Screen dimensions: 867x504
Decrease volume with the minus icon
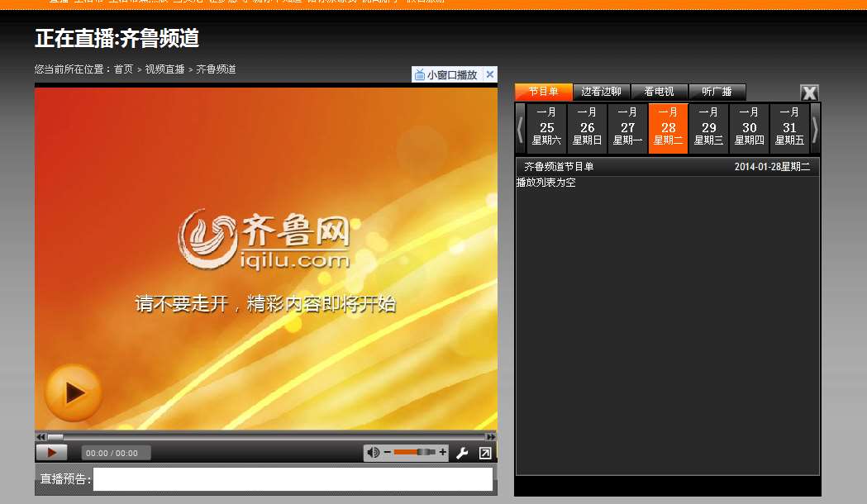click(387, 452)
